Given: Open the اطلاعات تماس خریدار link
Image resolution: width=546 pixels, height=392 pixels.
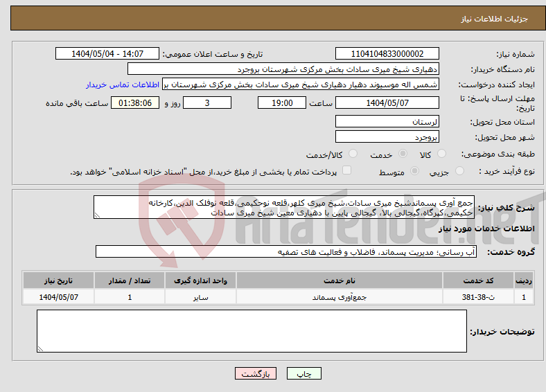Looking at the screenshot, I should coord(123,84).
